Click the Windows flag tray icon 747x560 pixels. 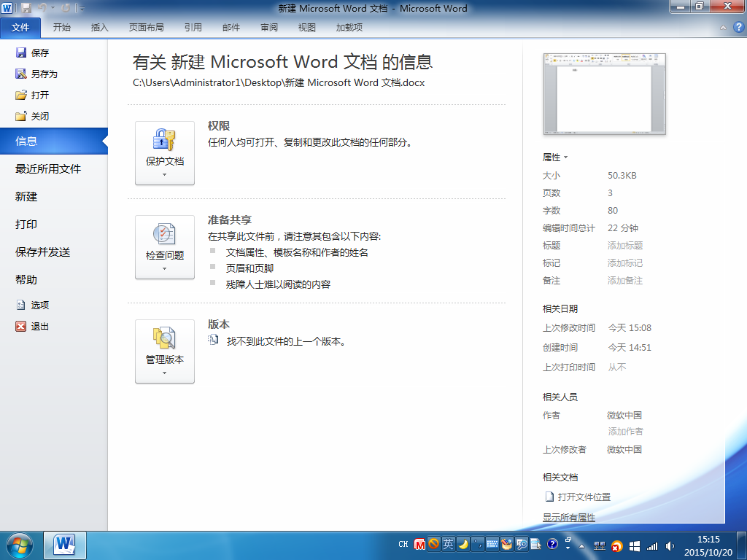pyautogui.click(x=634, y=546)
